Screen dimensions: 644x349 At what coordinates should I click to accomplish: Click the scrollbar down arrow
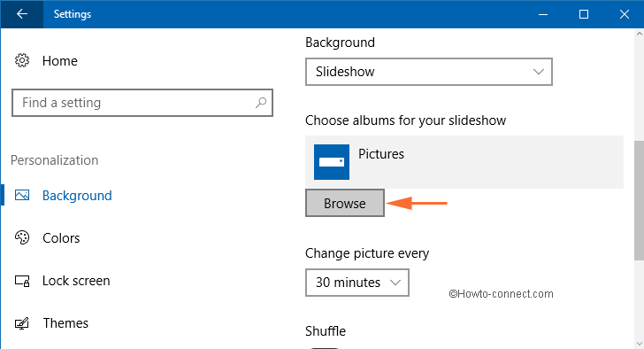639,344
